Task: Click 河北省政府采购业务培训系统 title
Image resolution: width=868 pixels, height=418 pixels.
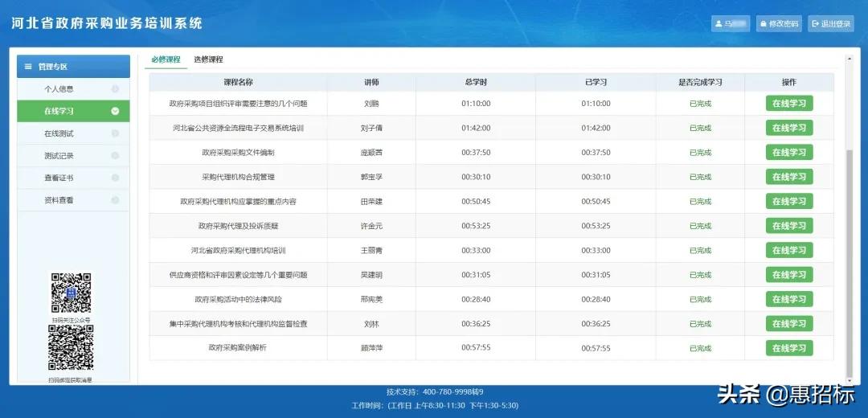Action: pos(107,23)
